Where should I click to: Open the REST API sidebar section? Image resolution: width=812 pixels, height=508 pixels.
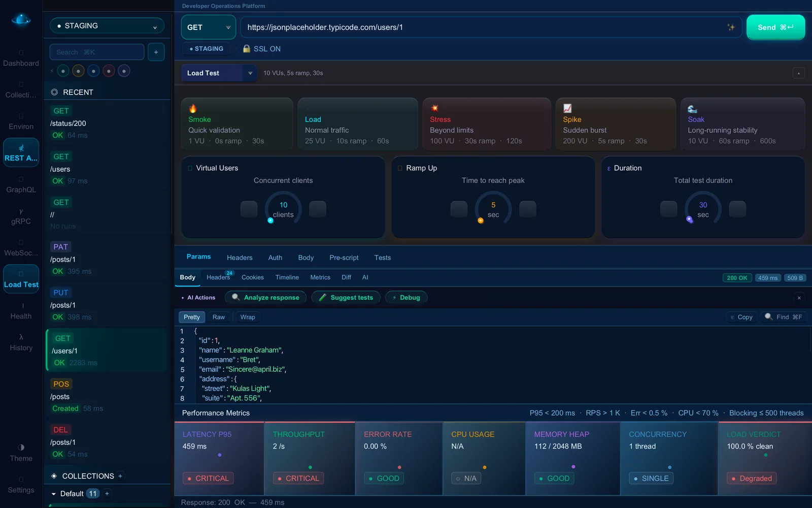[21, 152]
